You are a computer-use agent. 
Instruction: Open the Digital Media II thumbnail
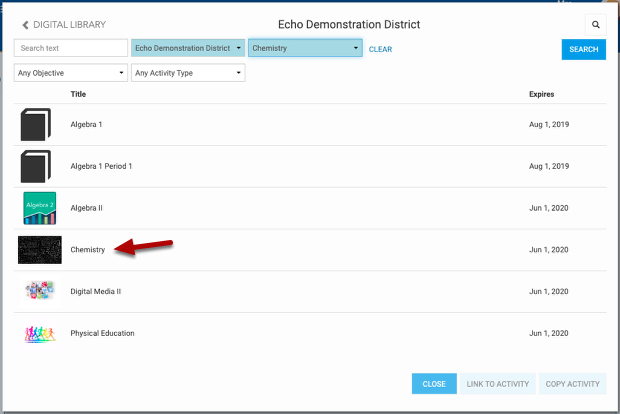pyautogui.click(x=39, y=291)
